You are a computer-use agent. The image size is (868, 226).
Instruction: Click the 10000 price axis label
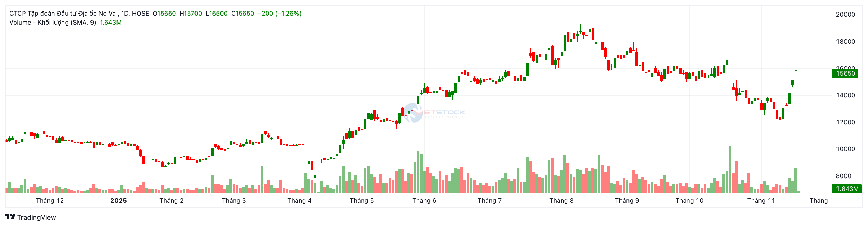point(845,149)
